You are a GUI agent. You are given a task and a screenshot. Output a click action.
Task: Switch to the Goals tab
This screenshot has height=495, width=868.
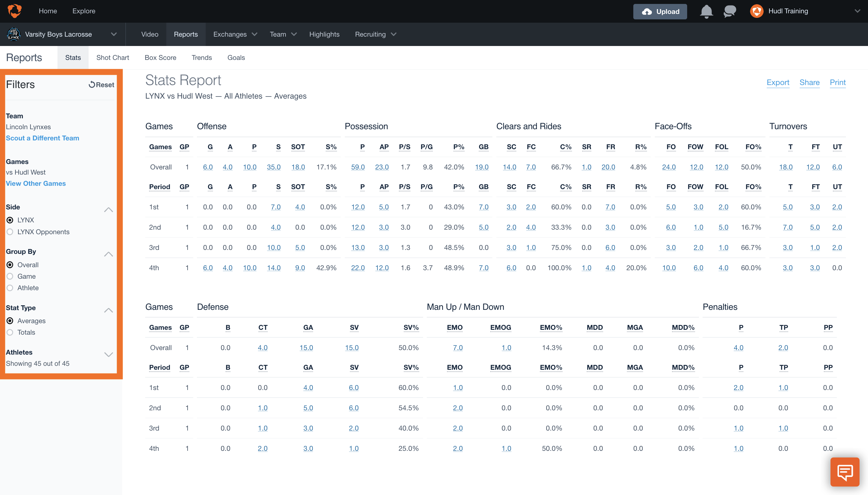pos(236,57)
